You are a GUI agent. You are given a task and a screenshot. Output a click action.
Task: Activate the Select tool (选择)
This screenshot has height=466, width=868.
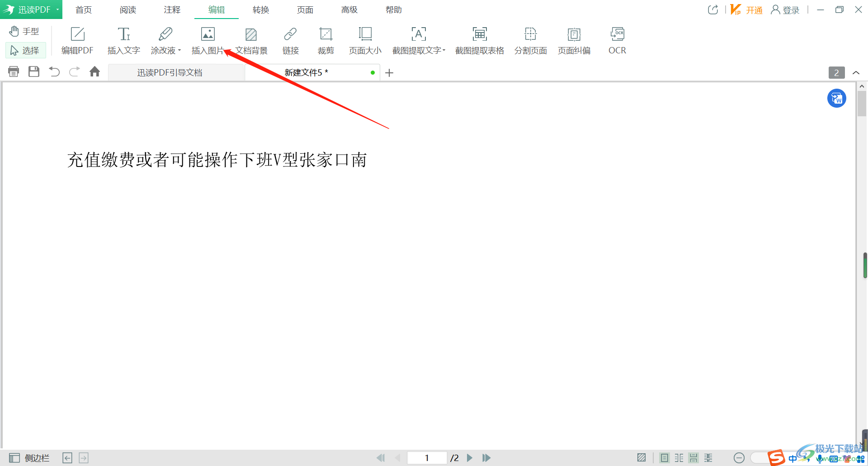tap(25, 50)
